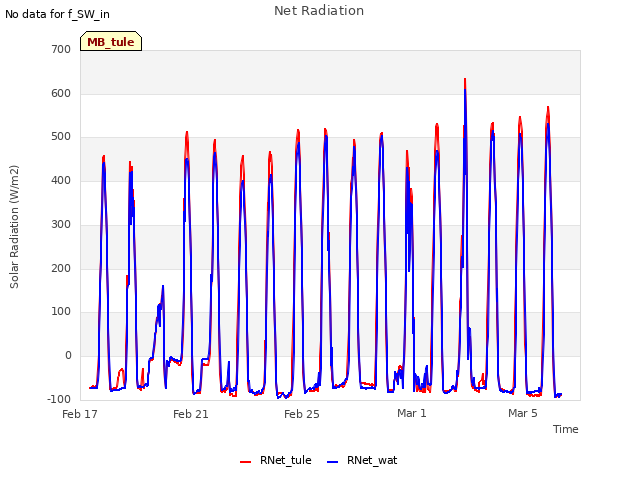Screen dimensions: 640x480
Task: Click the Feb 21 x-axis tick label
Action: coord(191,414)
